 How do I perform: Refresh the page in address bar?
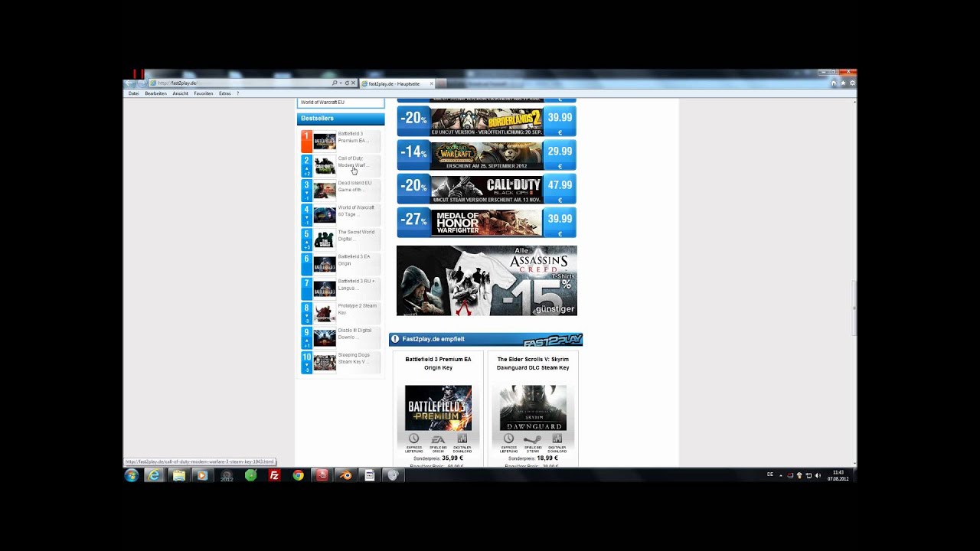pos(347,83)
